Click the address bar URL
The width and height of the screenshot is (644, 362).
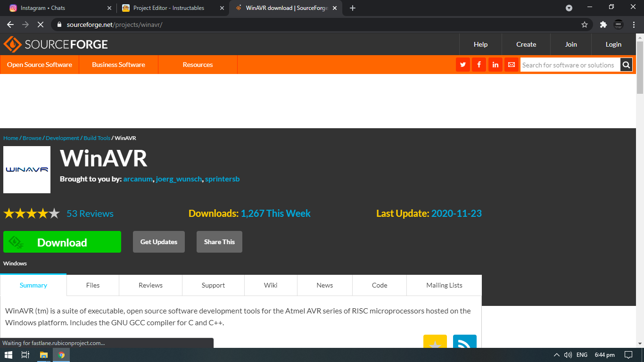[x=115, y=25]
